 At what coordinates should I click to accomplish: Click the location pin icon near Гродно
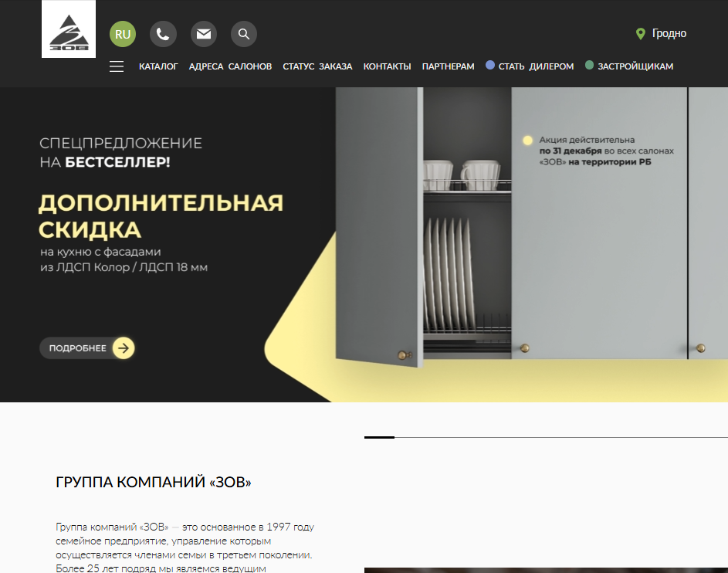point(640,33)
